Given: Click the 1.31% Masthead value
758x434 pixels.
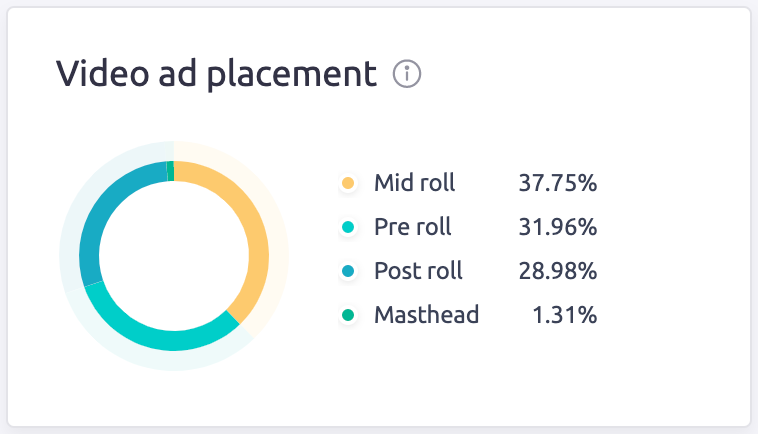Looking at the screenshot, I should (x=564, y=316).
